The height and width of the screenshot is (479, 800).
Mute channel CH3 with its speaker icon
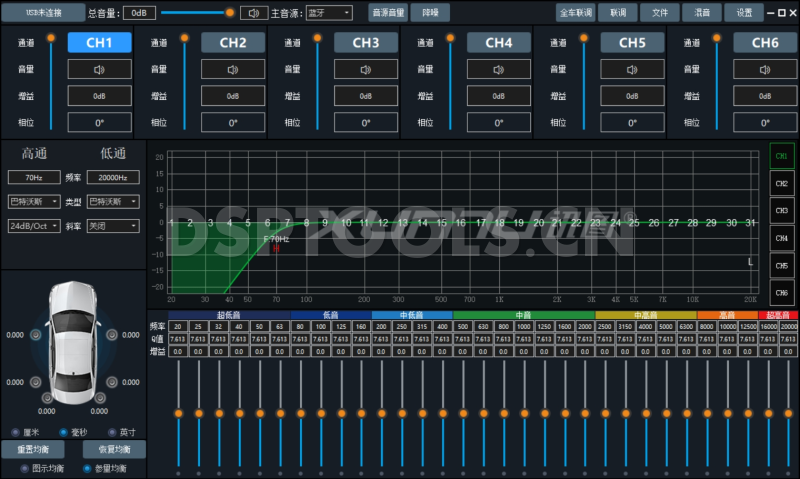coord(366,70)
